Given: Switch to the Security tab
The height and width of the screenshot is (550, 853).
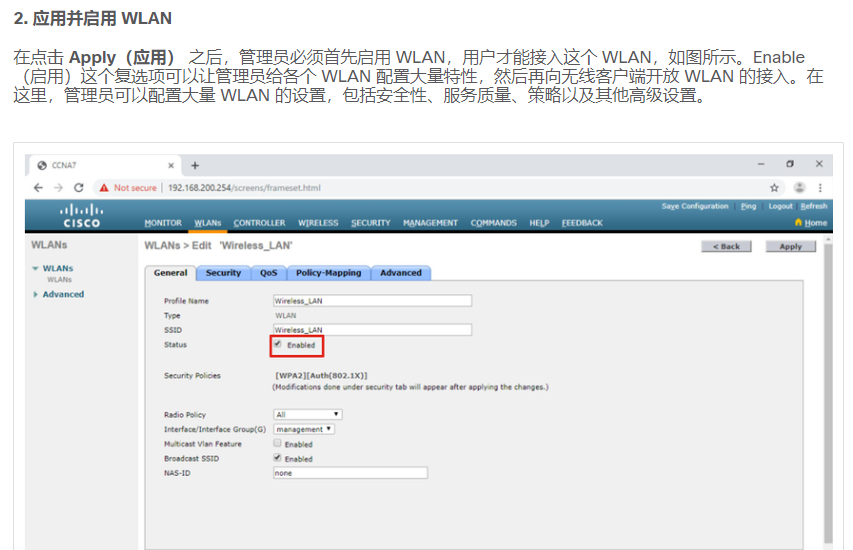Looking at the screenshot, I should point(223,273).
